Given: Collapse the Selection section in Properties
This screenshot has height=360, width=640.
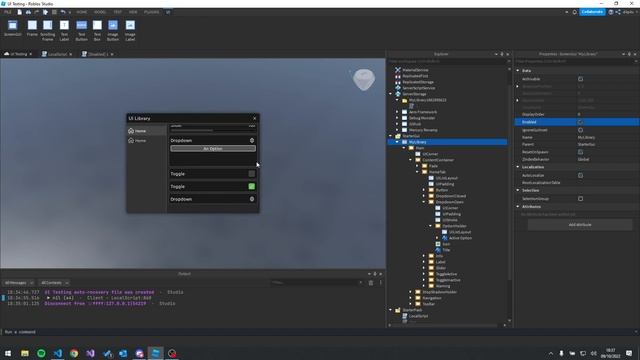Looking at the screenshot, I should [518, 190].
